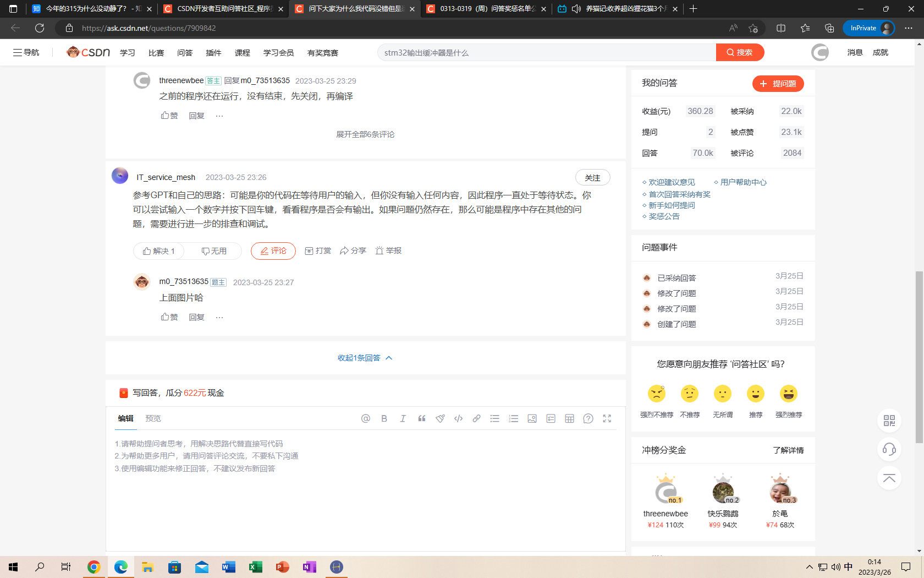Open 学习会员 in the top navigation
This screenshot has height=578, width=924.
coord(278,53)
